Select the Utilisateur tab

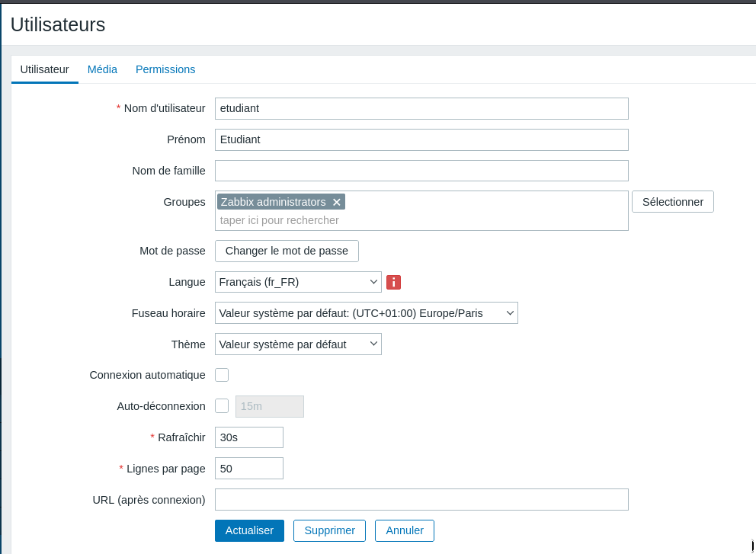(x=44, y=69)
